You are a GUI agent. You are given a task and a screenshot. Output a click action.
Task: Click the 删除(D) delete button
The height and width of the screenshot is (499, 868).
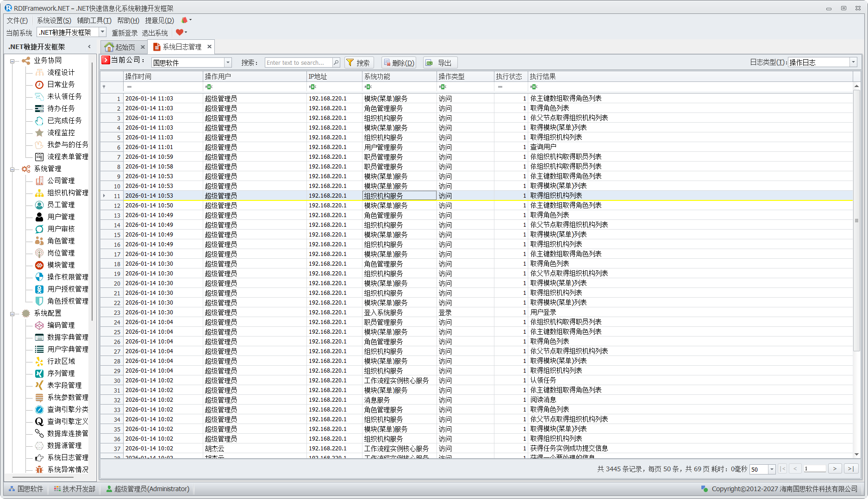click(399, 62)
